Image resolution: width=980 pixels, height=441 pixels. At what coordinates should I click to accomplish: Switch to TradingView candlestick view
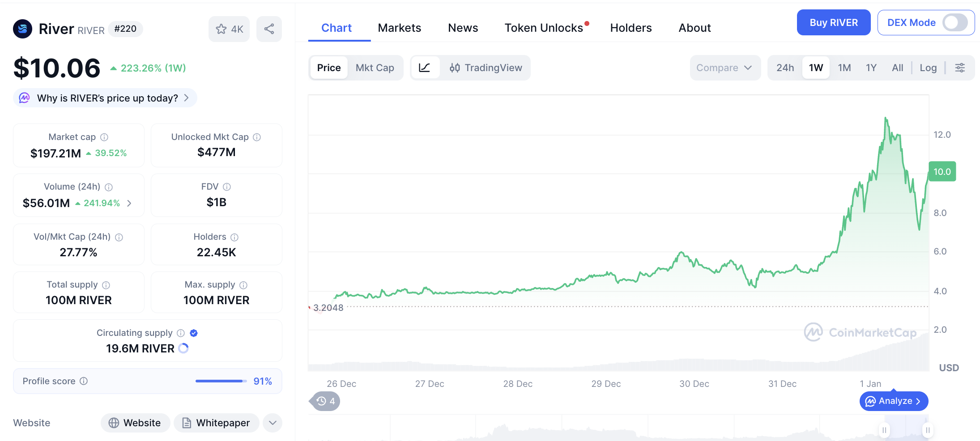tap(486, 68)
